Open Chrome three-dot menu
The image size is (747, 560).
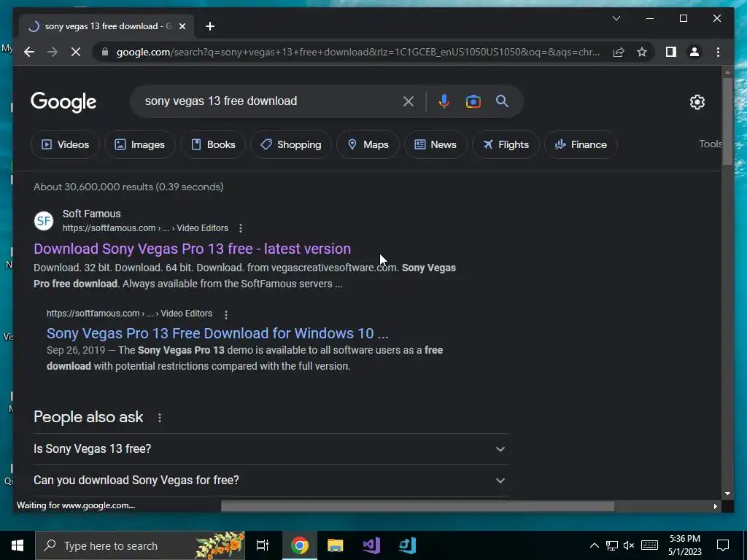[x=718, y=52]
